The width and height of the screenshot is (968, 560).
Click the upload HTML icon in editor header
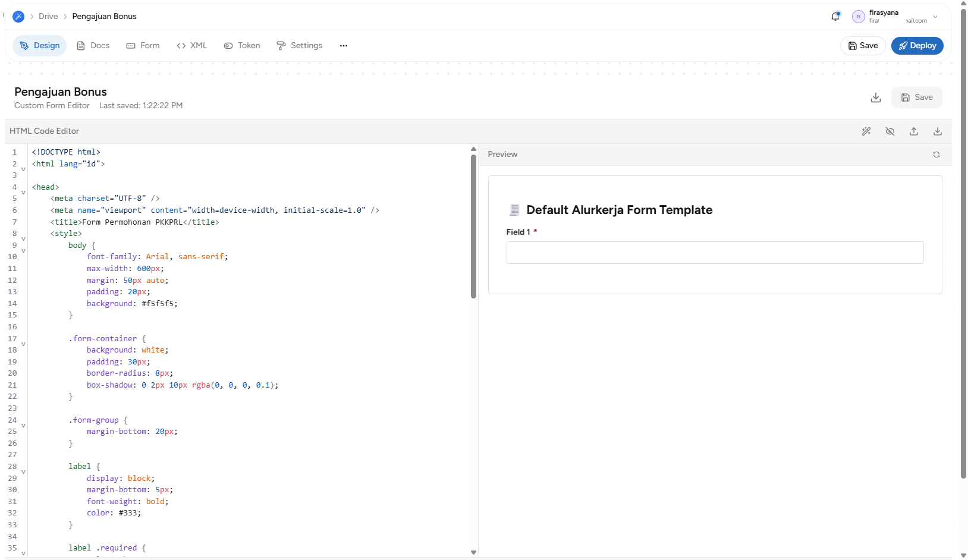coord(914,131)
